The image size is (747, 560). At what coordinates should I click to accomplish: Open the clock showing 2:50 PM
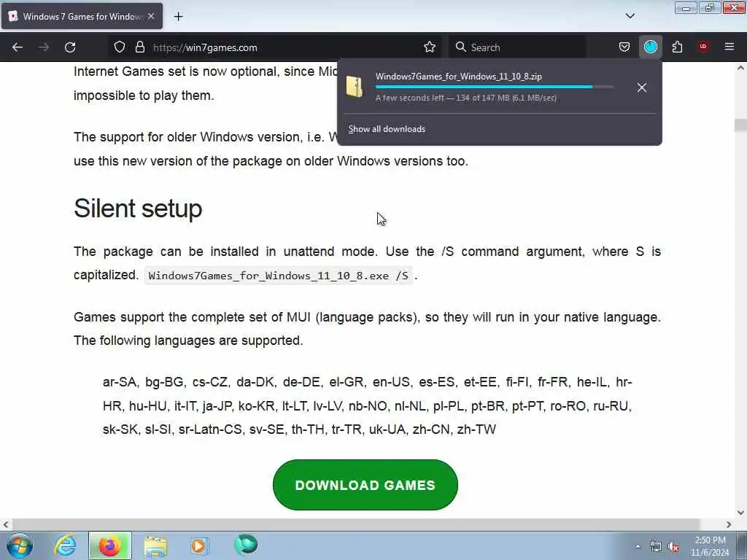pos(710,546)
